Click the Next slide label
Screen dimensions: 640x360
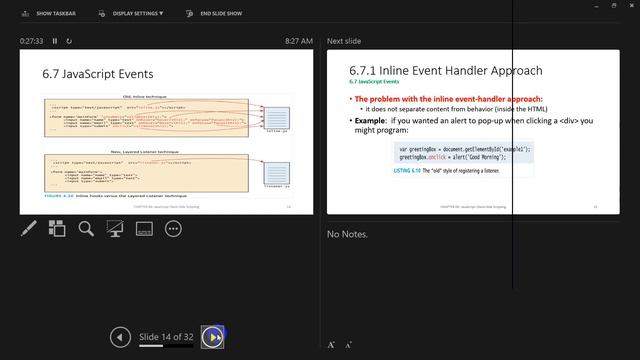pyautogui.click(x=344, y=41)
